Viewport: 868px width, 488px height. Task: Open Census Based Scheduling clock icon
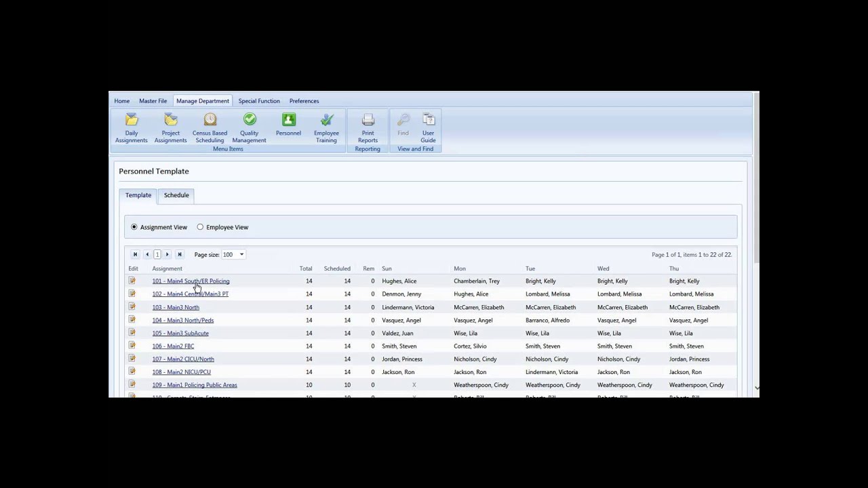click(x=210, y=121)
